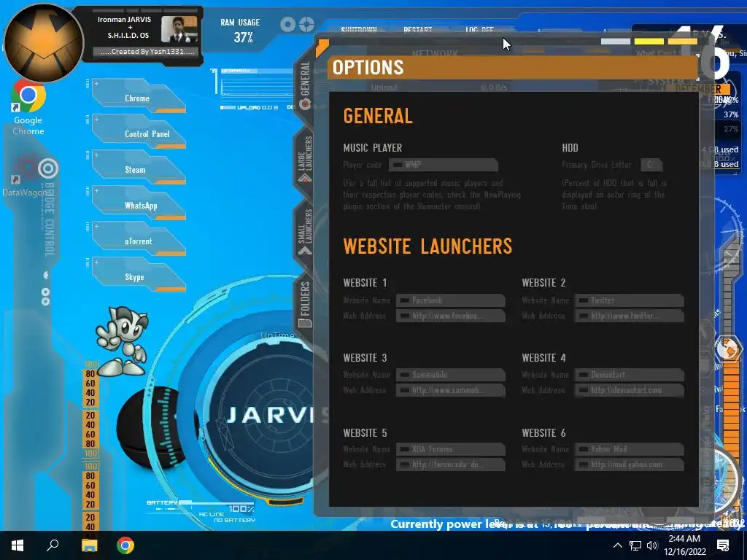Click the battery 100% indicator
The image size is (747, 560).
coord(241,509)
